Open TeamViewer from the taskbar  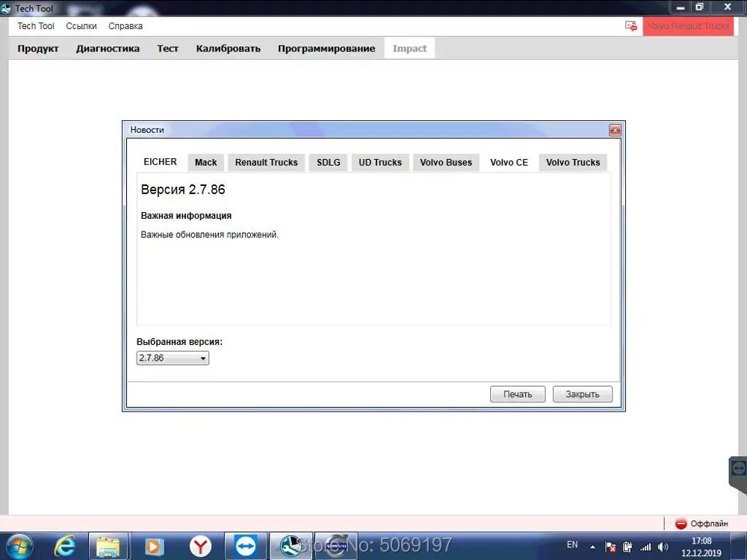tap(245, 547)
